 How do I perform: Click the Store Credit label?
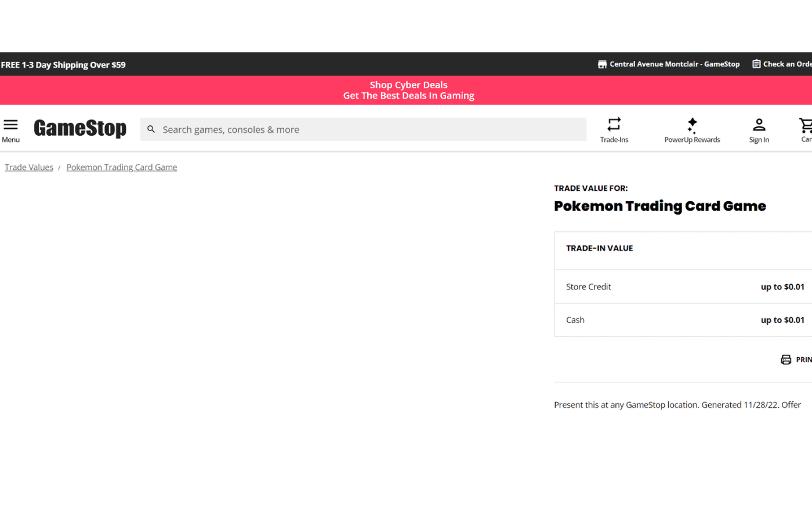point(588,287)
